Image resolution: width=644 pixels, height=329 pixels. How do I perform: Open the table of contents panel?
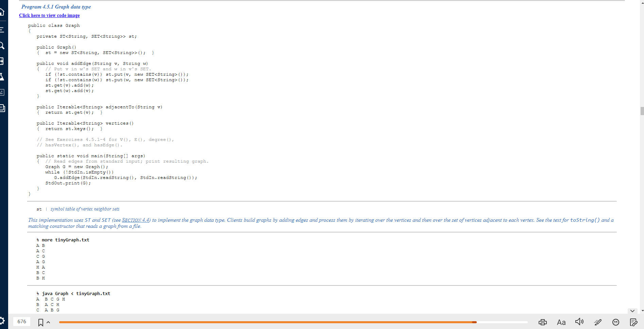click(2, 30)
